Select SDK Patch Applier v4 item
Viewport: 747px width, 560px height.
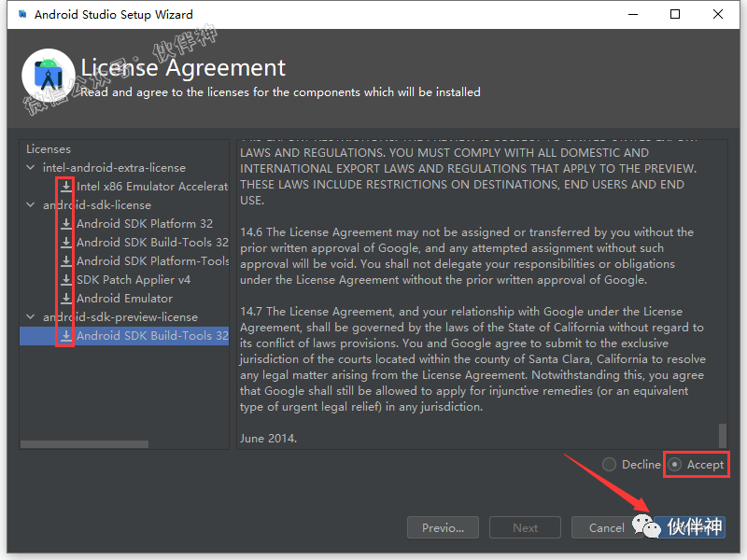[134, 279]
